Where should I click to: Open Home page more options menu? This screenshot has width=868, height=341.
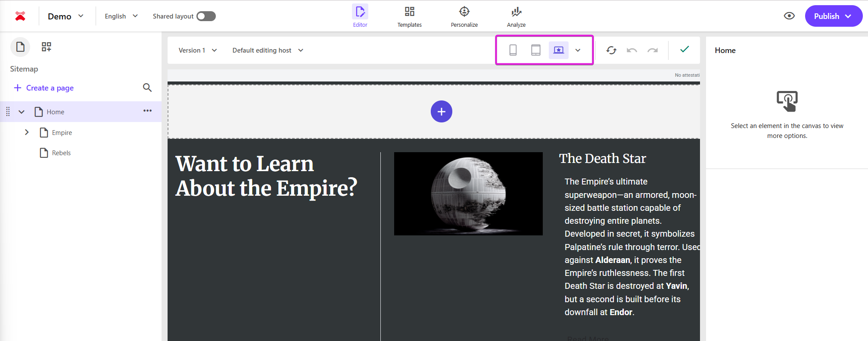click(x=148, y=111)
